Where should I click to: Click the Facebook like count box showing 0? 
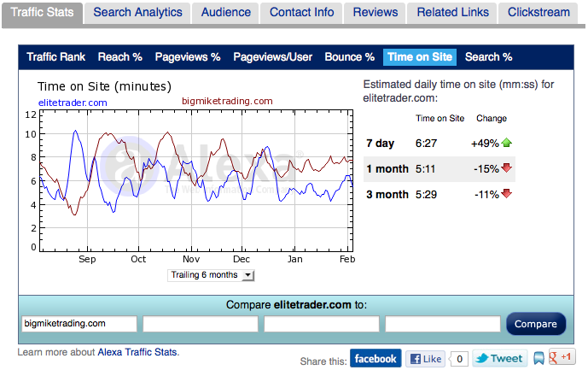point(459,359)
